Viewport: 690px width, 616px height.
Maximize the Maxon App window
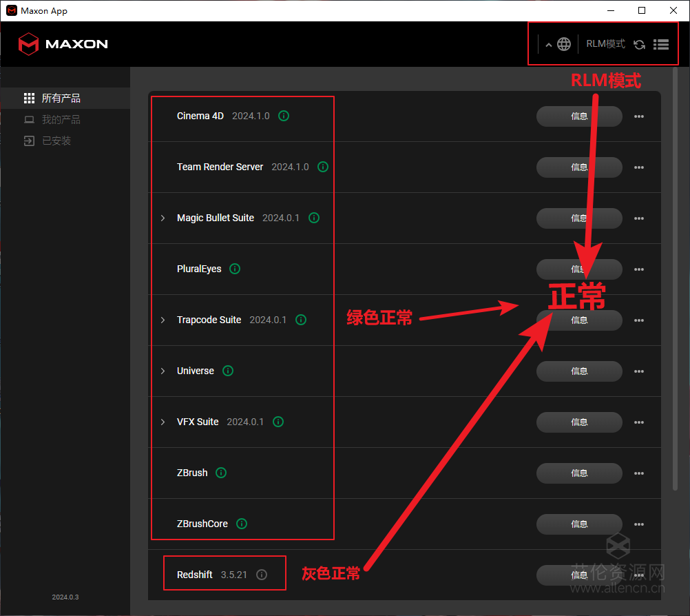[642, 10]
